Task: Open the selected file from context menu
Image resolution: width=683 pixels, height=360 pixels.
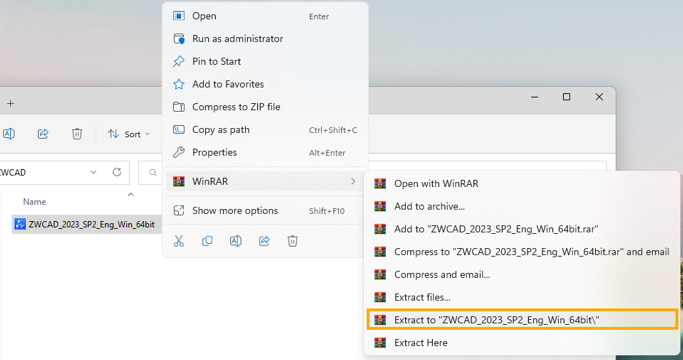Action: pyautogui.click(x=265, y=16)
